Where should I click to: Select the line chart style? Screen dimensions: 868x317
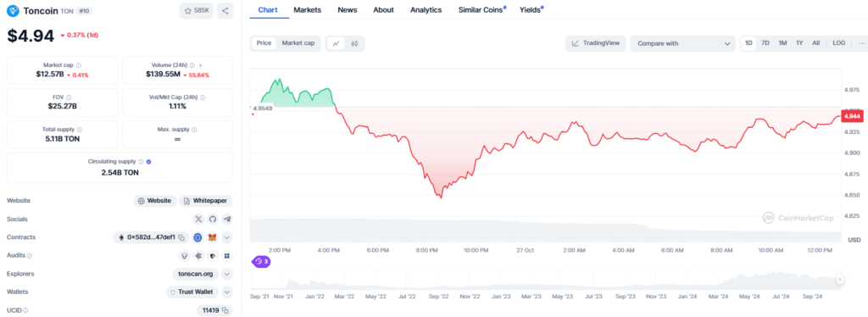[336, 43]
